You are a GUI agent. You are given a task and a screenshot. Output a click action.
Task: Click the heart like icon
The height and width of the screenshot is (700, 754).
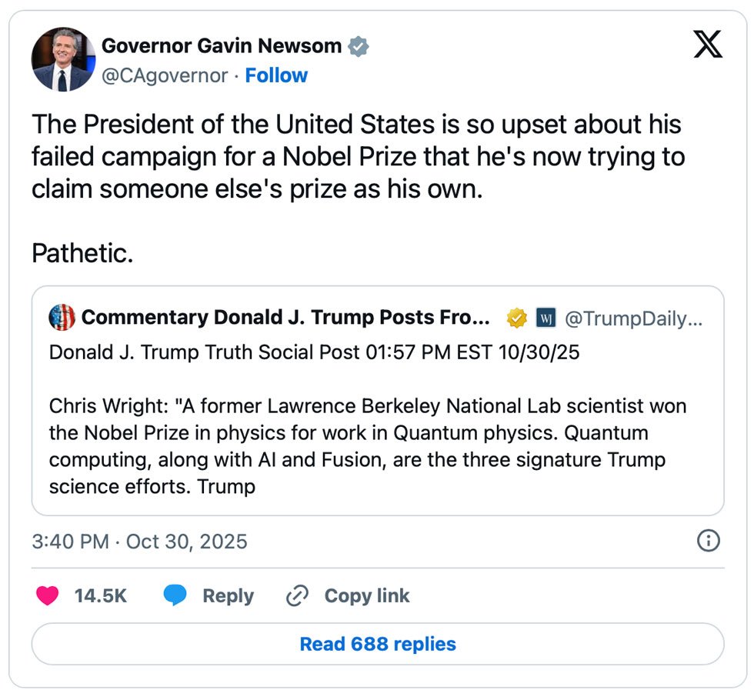[x=48, y=596]
